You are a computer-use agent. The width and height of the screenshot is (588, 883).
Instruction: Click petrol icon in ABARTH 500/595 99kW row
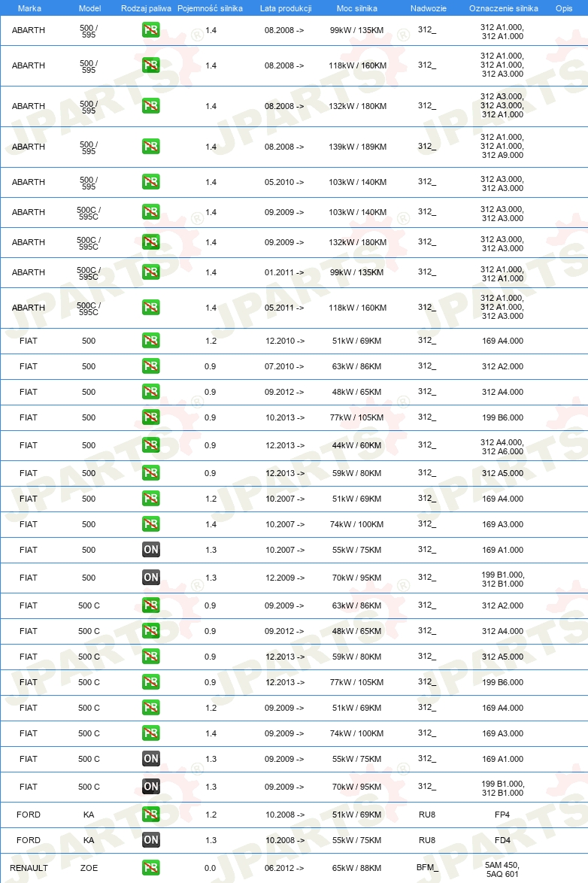(x=150, y=30)
